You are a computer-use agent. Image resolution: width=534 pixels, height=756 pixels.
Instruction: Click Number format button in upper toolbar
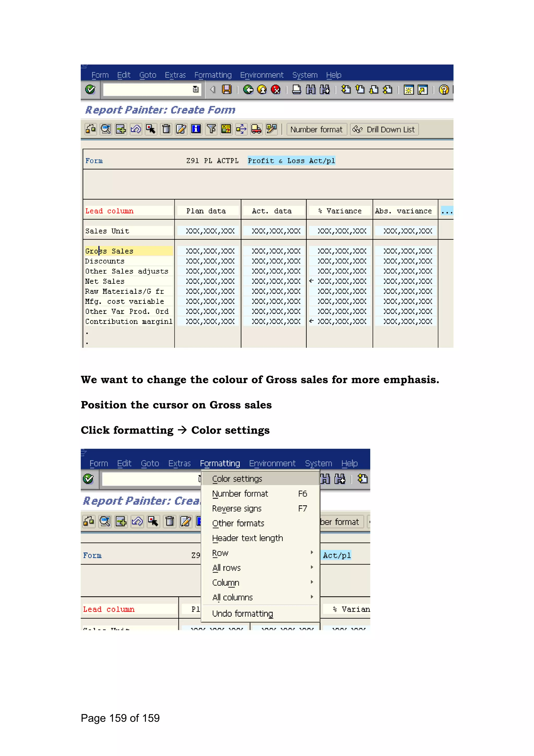click(317, 129)
